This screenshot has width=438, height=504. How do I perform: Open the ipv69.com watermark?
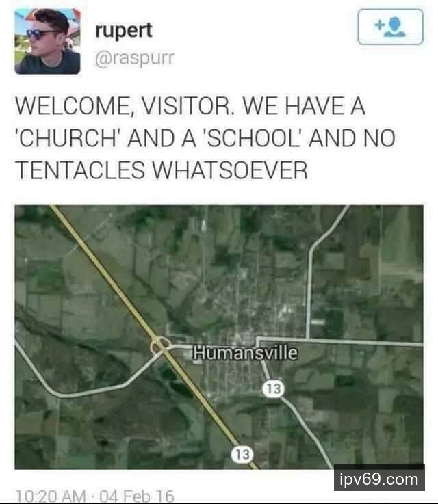click(x=379, y=479)
